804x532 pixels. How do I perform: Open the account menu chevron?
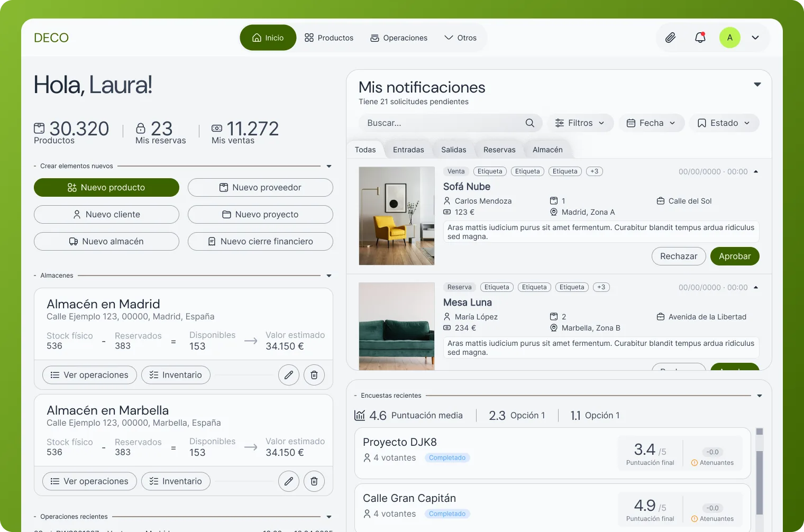pyautogui.click(x=755, y=38)
